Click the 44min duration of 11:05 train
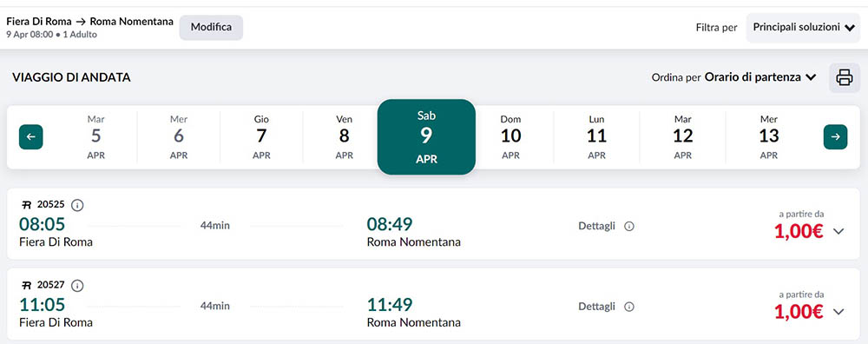This screenshot has height=344, width=868. (x=214, y=307)
